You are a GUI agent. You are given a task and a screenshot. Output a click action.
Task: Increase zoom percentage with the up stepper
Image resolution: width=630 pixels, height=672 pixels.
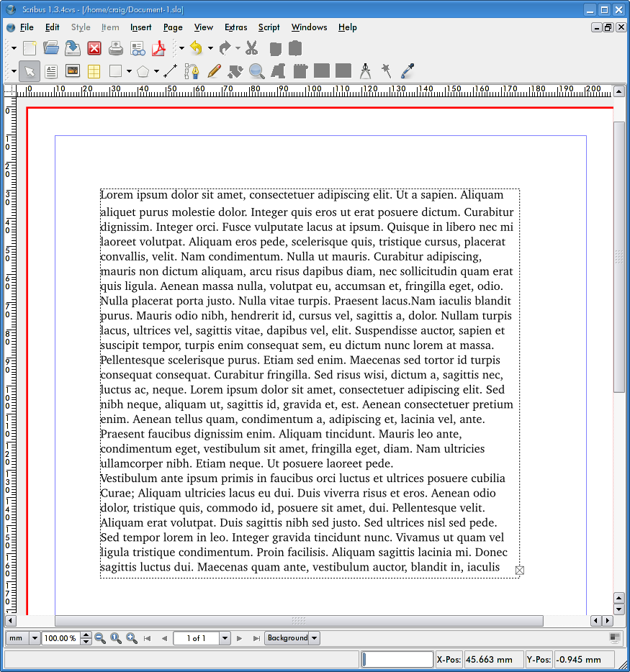86,635
